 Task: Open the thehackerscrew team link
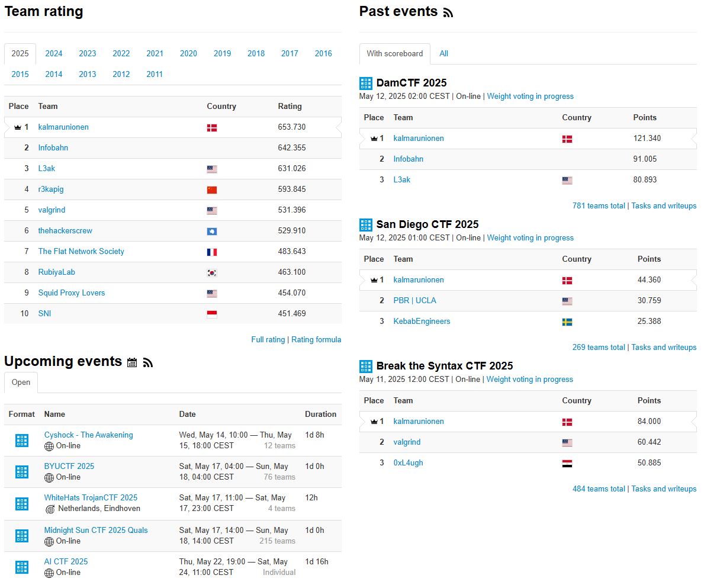tap(65, 230)
